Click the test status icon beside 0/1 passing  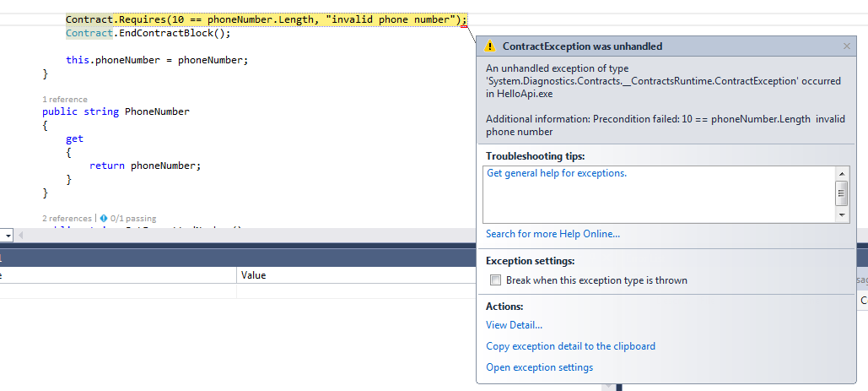pyautogui.click(x=103, y=218)
